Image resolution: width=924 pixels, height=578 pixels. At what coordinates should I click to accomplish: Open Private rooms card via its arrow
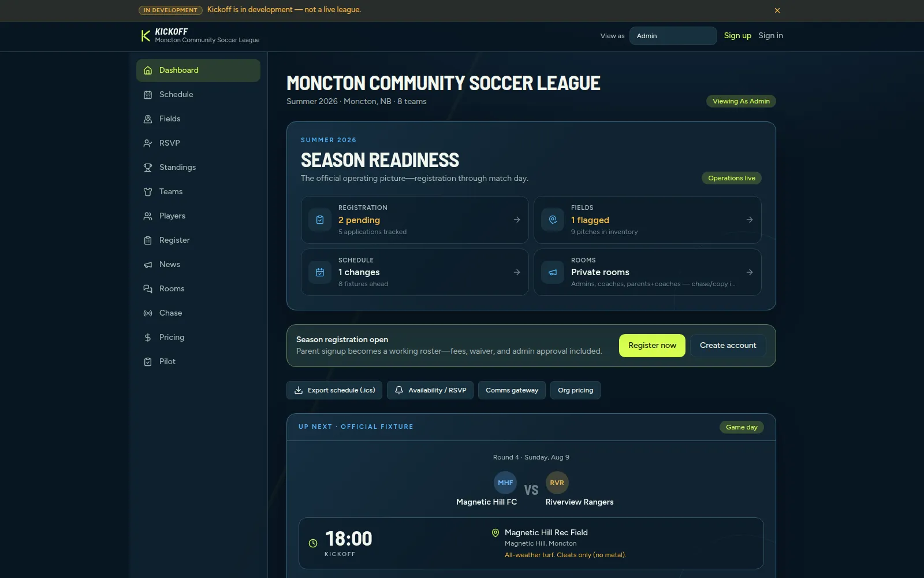tap(750, 272)
